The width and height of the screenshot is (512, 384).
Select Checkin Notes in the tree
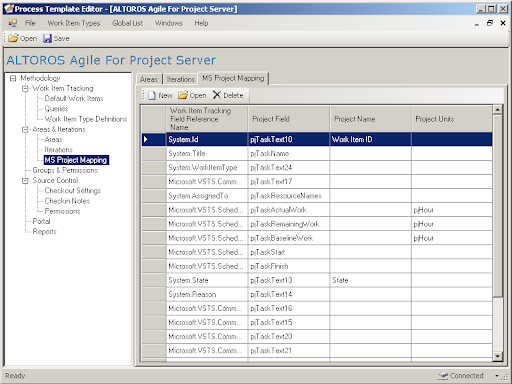pos(67,201)
